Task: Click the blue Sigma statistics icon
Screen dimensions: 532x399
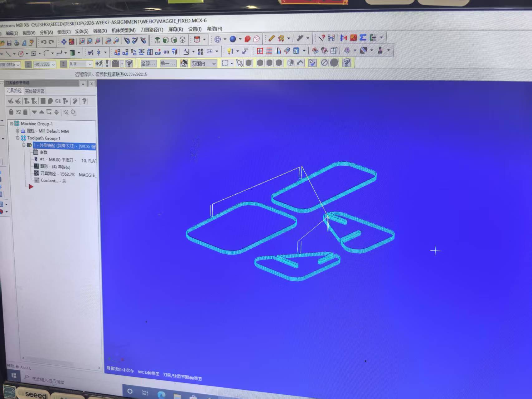Action: click(363, 37)
